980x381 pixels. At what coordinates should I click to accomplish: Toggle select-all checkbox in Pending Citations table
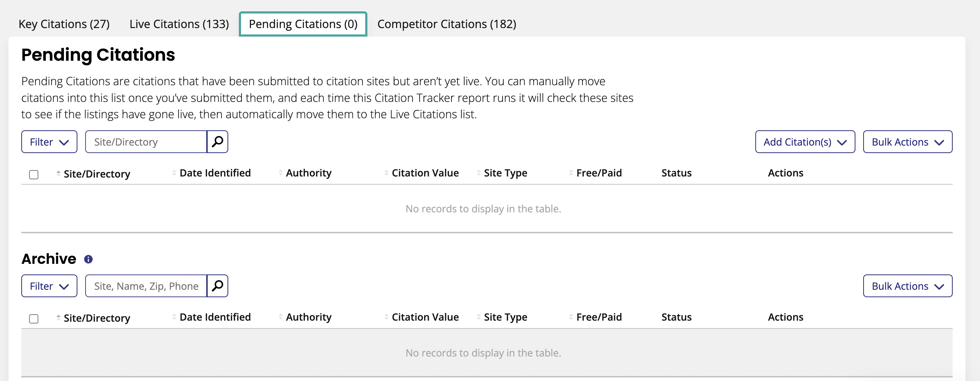pyautogui.click(x=34, y=174)
